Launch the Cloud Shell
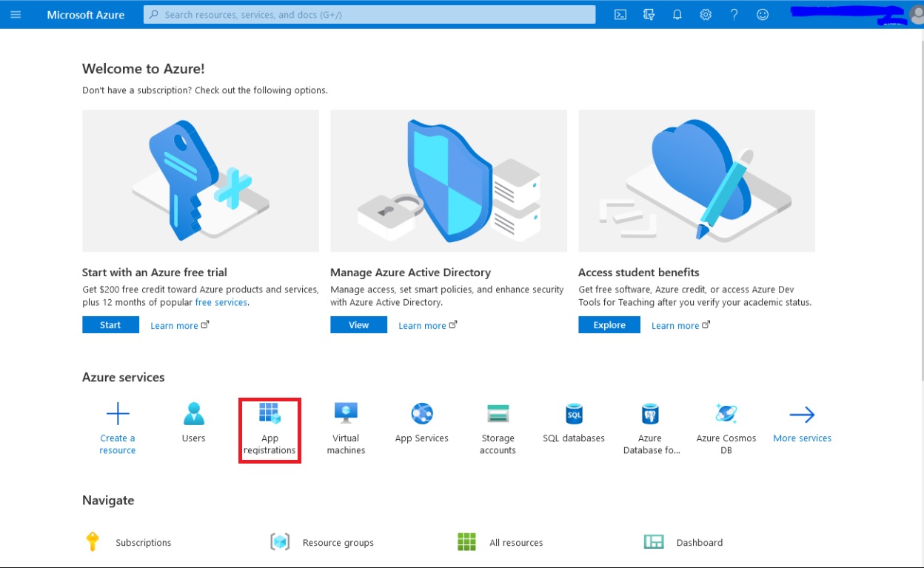Viewport: 924px width, 568px height. (x=620, y=14)
